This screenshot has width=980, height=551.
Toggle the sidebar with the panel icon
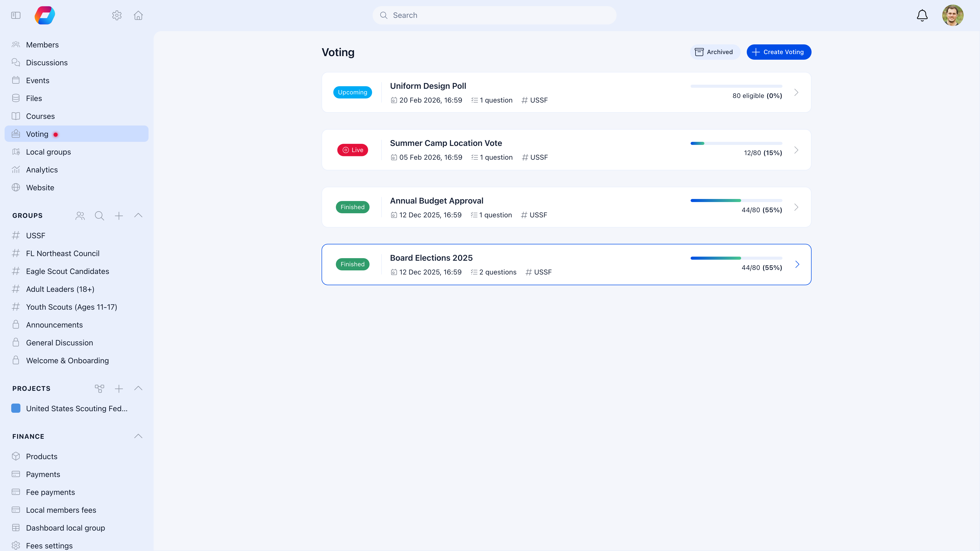tap(16, 15)
